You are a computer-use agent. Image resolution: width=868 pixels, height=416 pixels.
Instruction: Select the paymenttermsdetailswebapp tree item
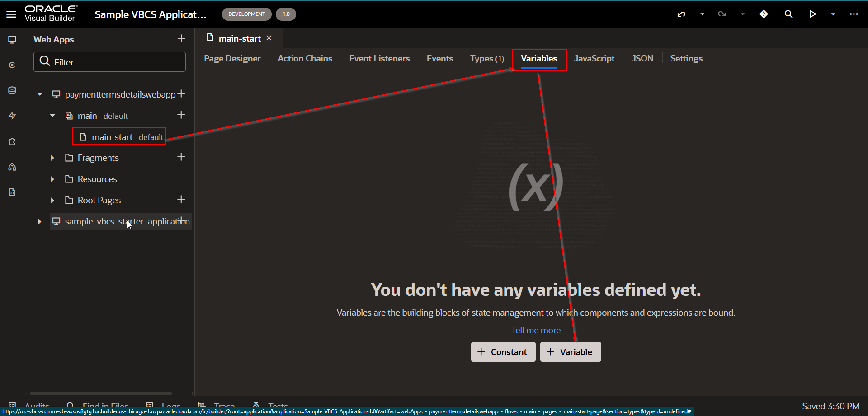(x=120, y=94)
